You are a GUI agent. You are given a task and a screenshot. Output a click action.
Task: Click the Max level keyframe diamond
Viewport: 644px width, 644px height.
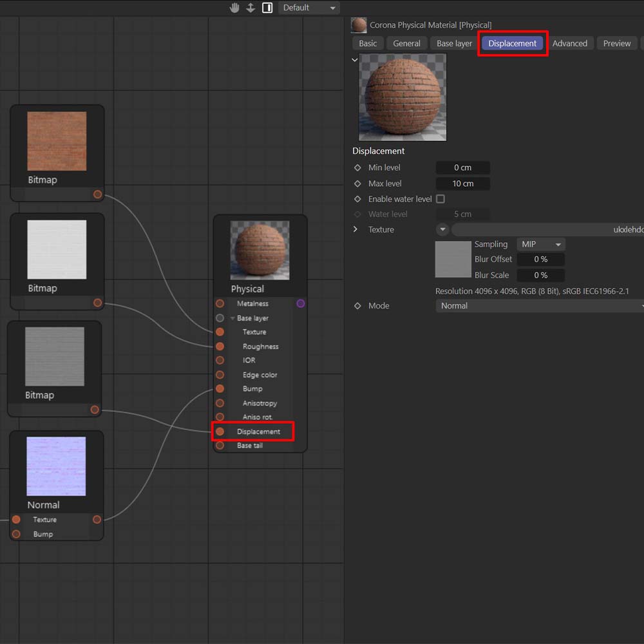(358, 184)
